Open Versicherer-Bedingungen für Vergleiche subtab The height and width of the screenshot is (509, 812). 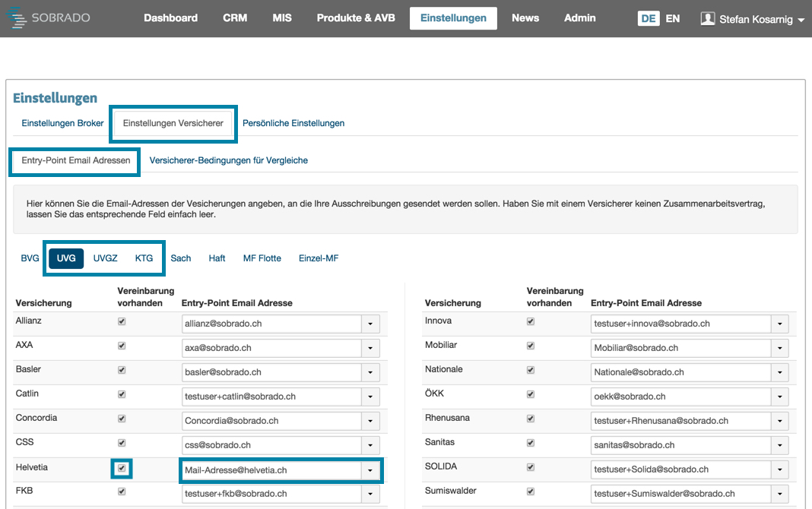tap(228, 160)
